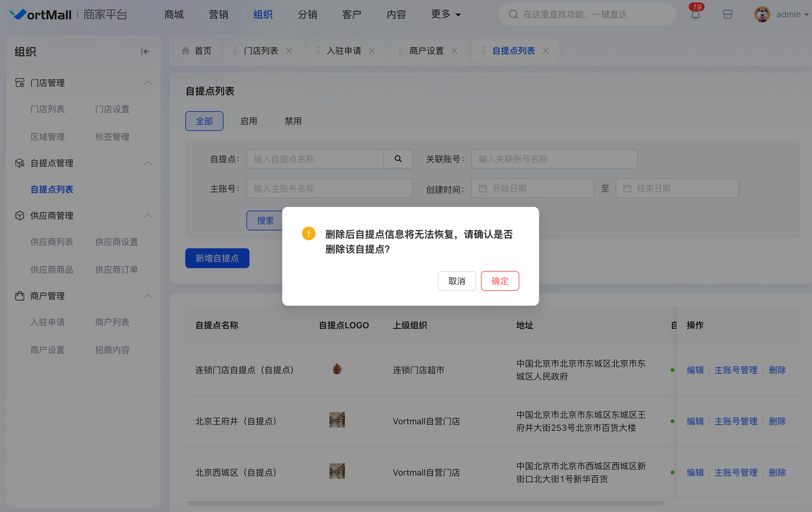Collapse the 供应商管理 menu section

pos(147,216)
